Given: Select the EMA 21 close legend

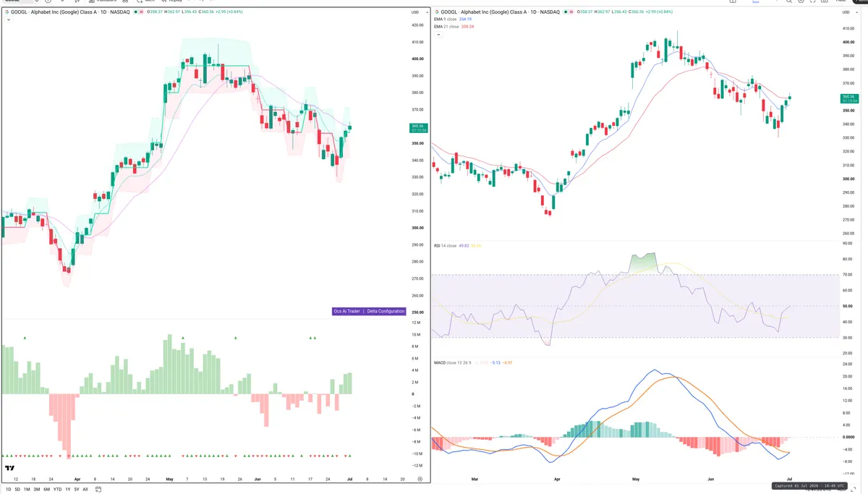Looking at the screenshot, I should pos(447,27).
